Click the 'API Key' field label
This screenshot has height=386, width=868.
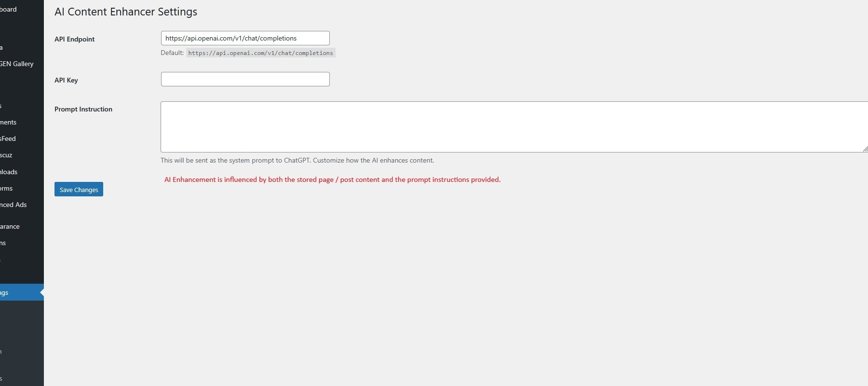[x=66, y=80]
